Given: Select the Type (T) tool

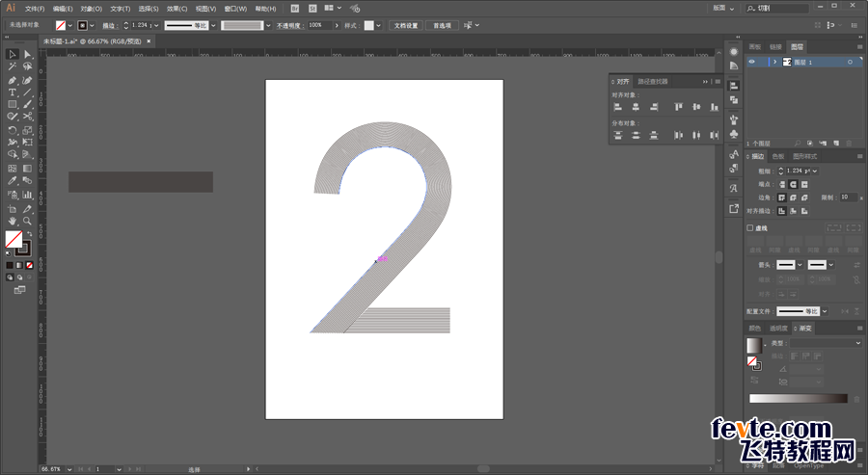Looking at the screenshot, I should [x=13, y=92].
